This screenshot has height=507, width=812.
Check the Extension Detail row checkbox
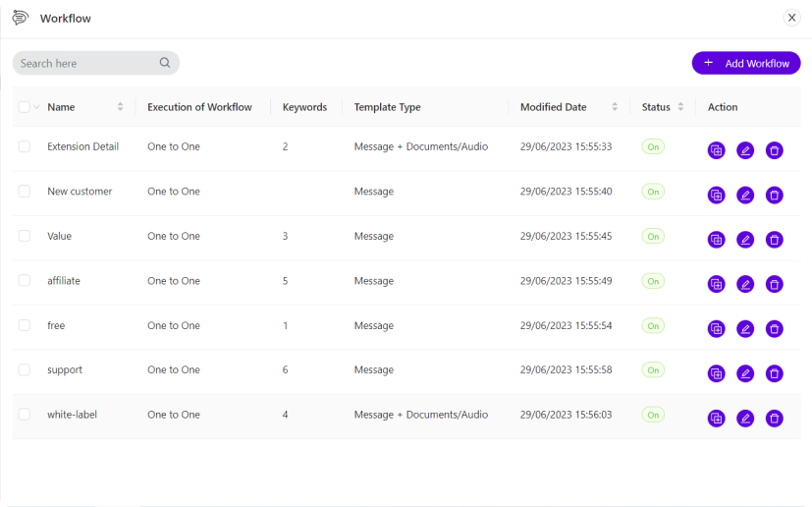point(25,146)
